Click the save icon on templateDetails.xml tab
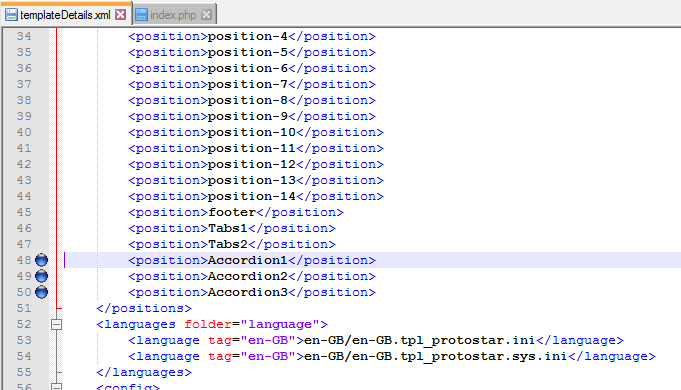 (11, 15)
